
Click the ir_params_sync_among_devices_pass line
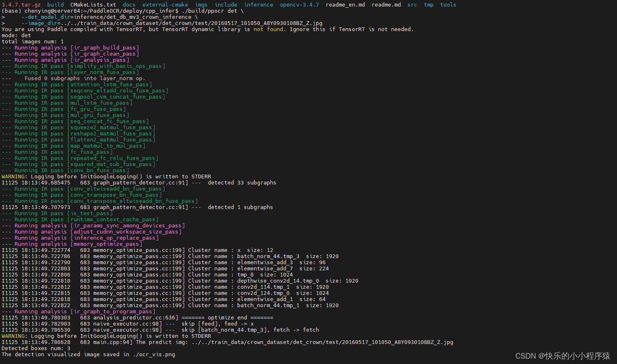pyautogui.click(x=93, y=226)
